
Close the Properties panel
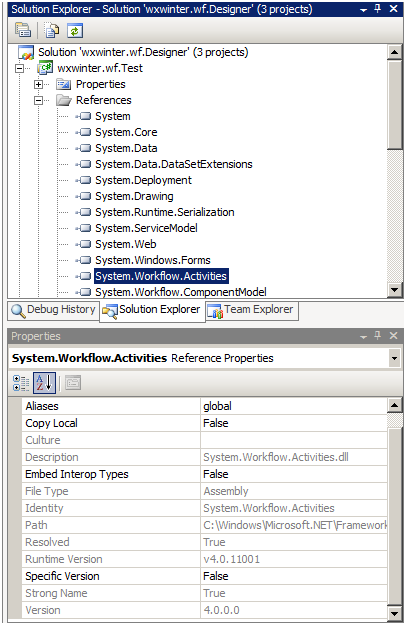[393, 336]
